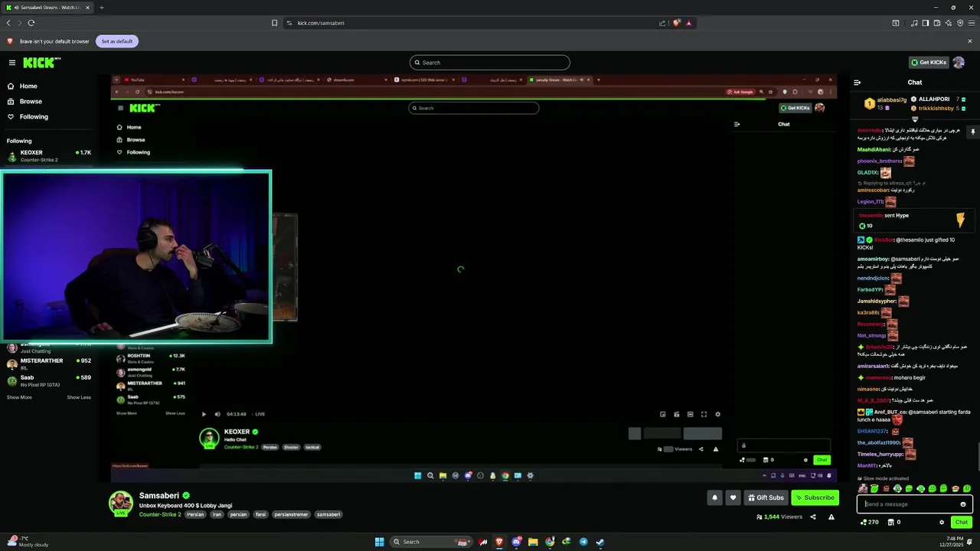This screenshot has width=980, height=551.
Task: Toggle the browser sidebar panel
Action: tap(926, 23)
